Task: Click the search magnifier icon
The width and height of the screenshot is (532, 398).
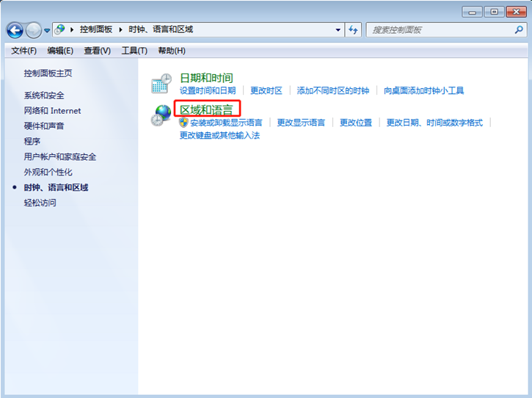Action: click(x=519, y=30)
